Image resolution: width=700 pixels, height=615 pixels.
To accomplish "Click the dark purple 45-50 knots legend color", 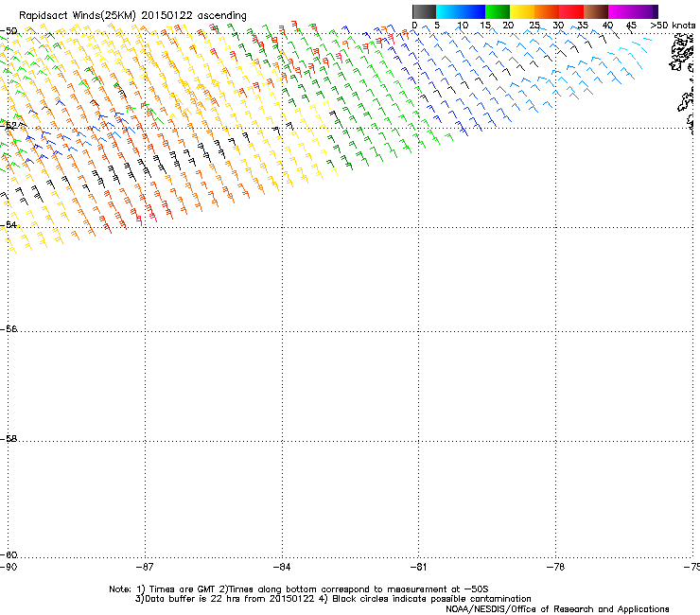I will click(645, 11).
